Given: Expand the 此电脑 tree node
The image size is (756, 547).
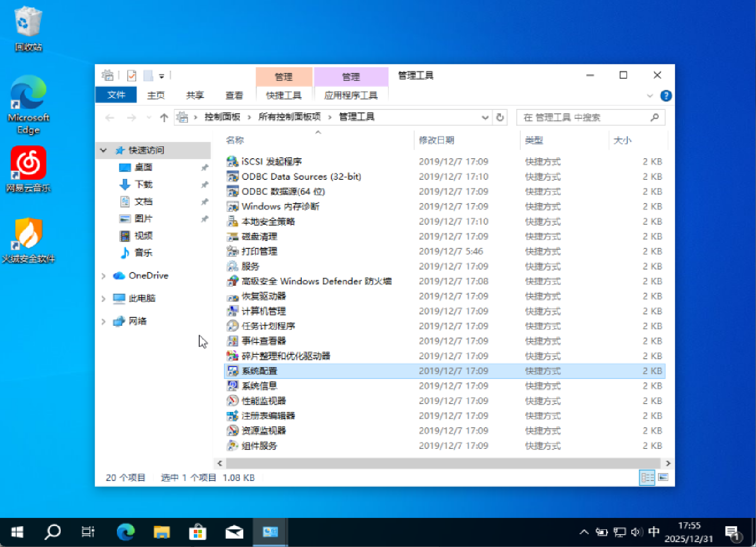Looking at the screenshot, I should 104,299.
